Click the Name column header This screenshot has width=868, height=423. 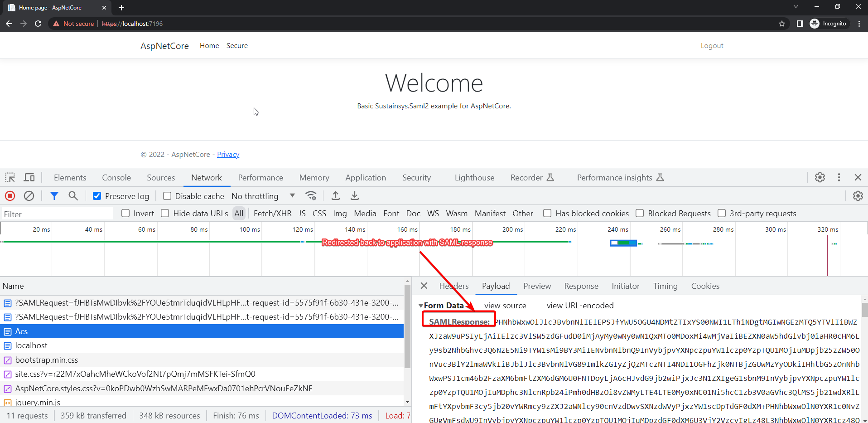202,286
